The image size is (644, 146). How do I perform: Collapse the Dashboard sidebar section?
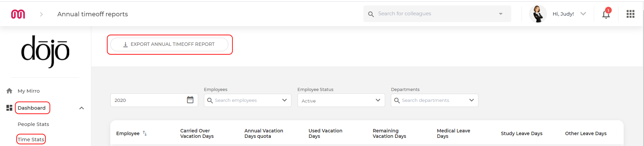(81, 108)
